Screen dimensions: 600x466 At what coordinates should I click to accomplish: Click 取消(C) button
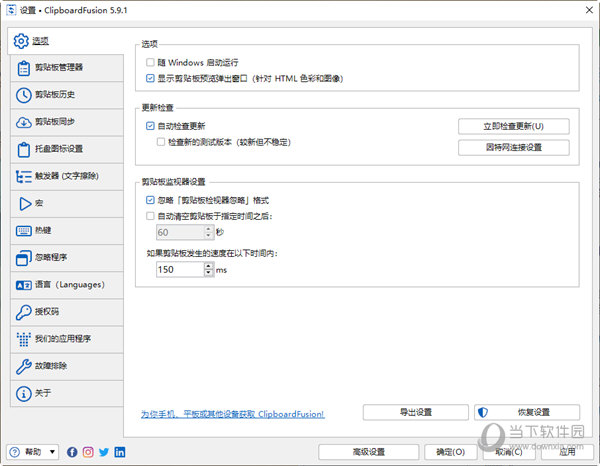[509, 452]
